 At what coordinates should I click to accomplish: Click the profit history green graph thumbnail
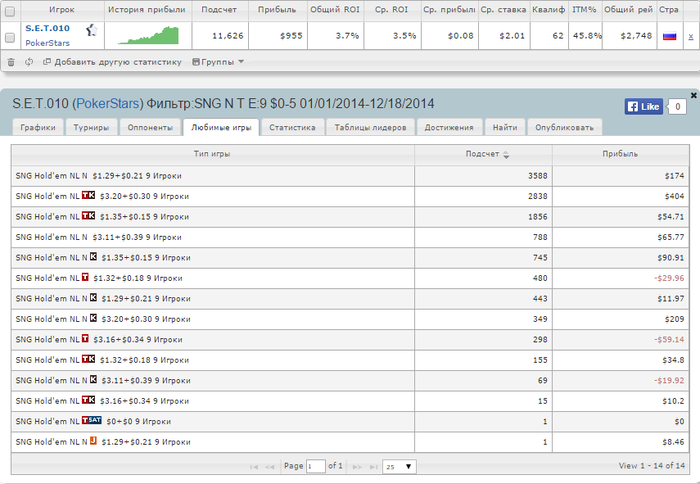tap(148, 36)
